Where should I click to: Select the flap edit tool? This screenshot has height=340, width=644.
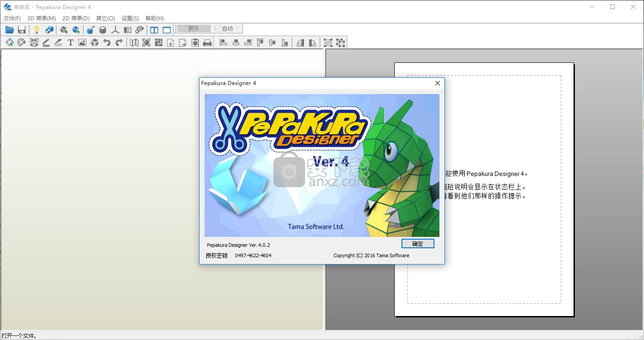[x=58, y=42]
